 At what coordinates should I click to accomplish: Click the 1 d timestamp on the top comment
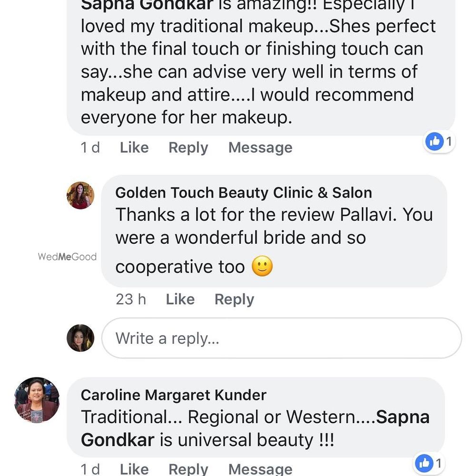(x=90, y=148)
